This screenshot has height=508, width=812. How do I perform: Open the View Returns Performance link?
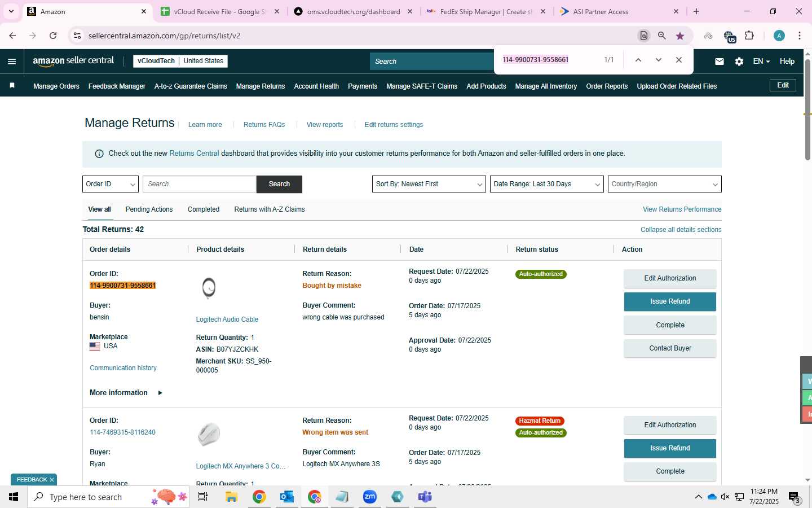click(682, 209)
